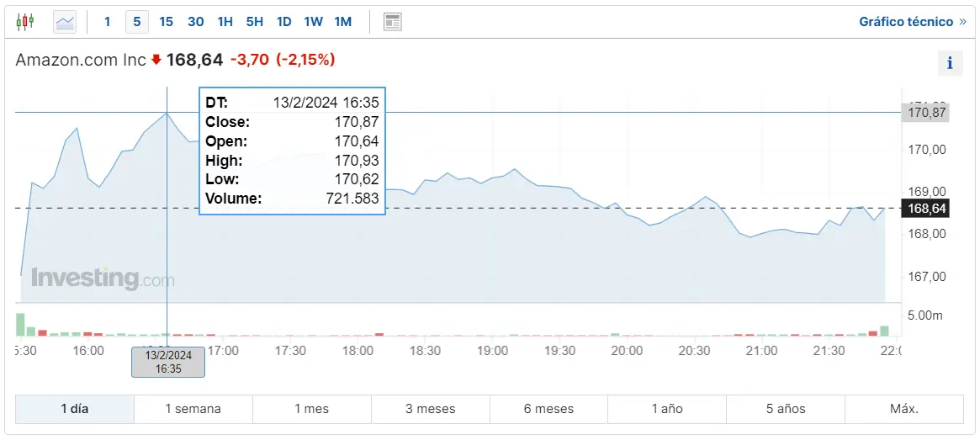The width and height of the screenshot is (980, 440).
Task: Switch to the 1 mes range tab
Action: click(x=311, y=409)
